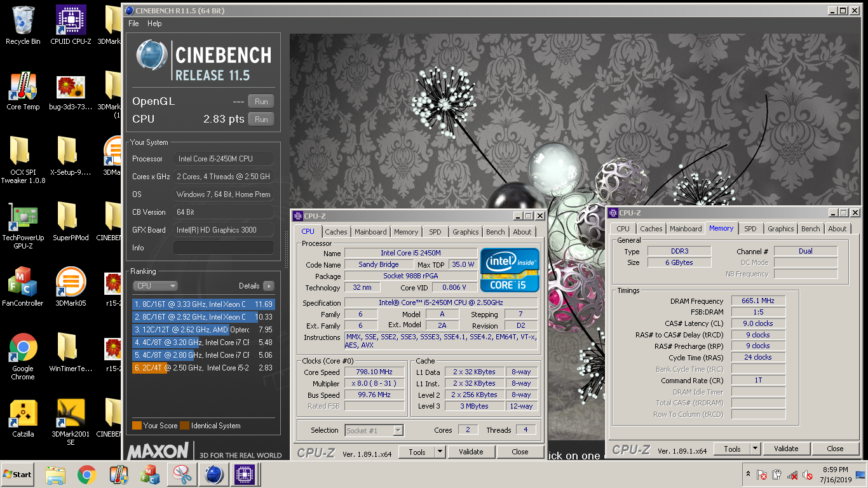Image resolution: width=868 pixels, height=488 pixels.
Task: Open Tools dropdown arrow in CPU-Z Memory window
Action: (x=755, y=449)
